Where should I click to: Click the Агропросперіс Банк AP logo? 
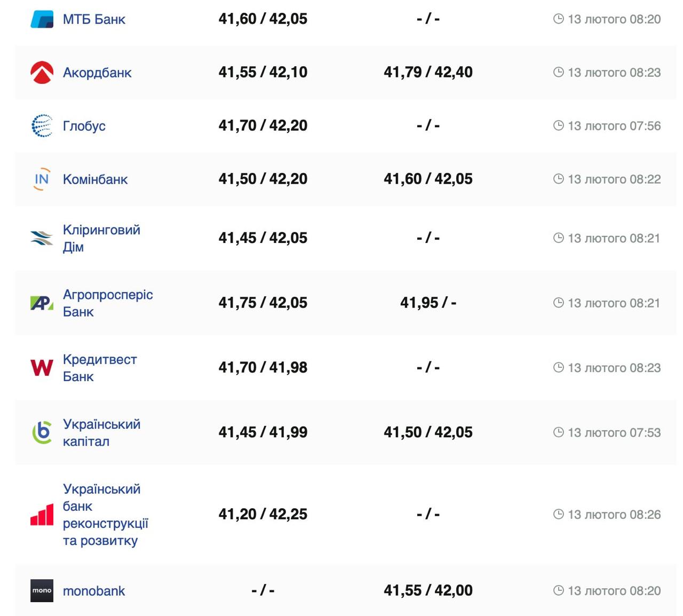(42, 303)
